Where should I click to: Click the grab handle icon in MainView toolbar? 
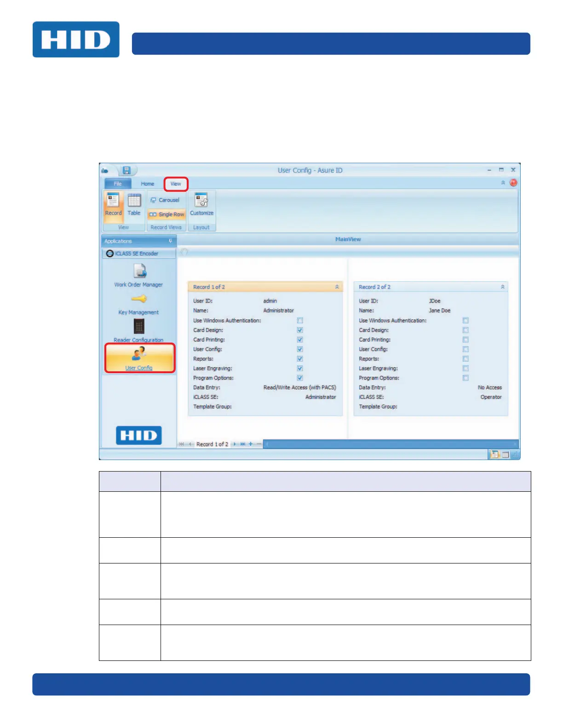(184, 251)
